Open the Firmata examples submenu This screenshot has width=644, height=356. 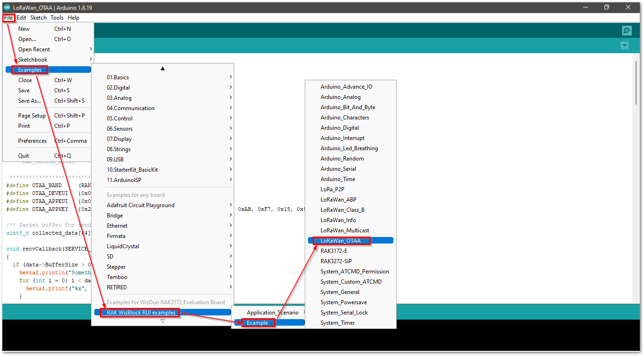(x=162, y=236)
